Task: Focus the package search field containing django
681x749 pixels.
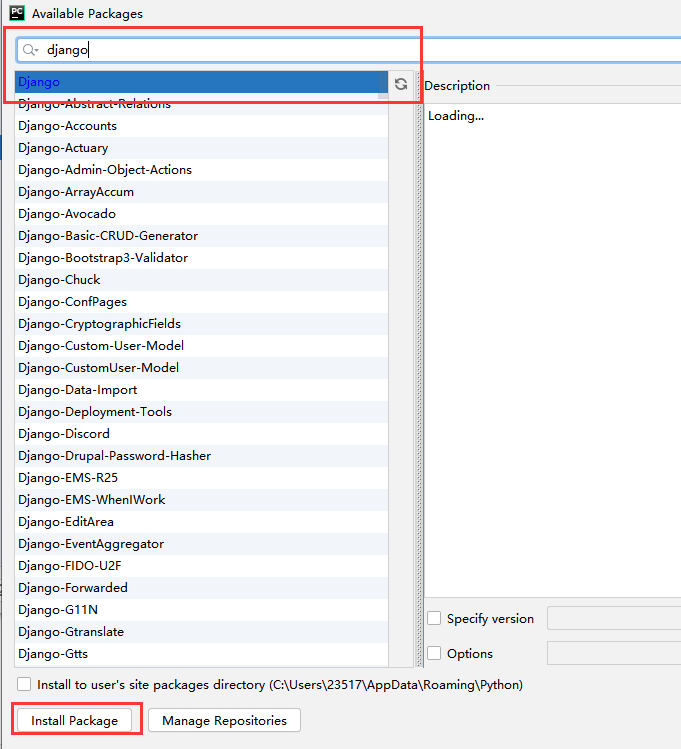Action: click(x=349, y=50)
